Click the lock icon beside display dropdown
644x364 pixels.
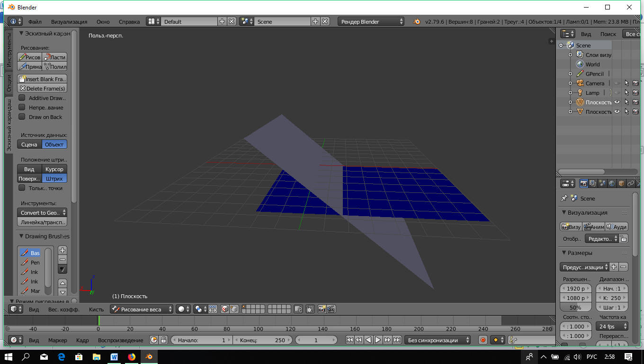coord(624,239)
